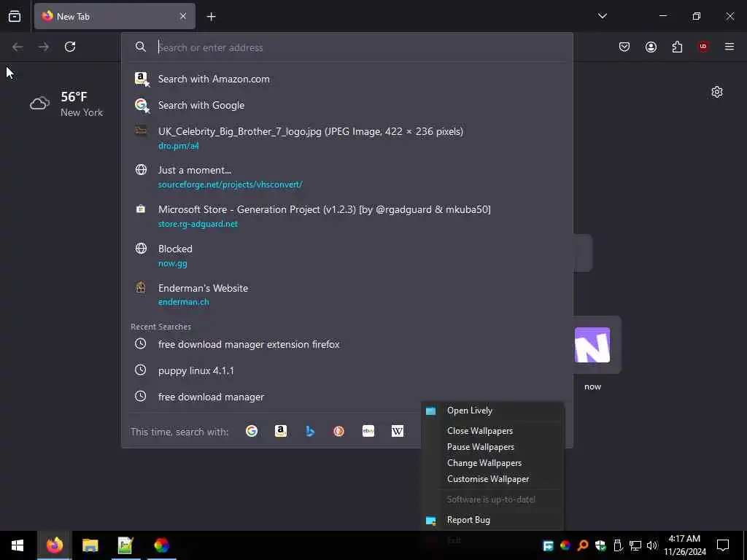Go forward to the next page
The image size is (747, 560).
pos(43,47)
